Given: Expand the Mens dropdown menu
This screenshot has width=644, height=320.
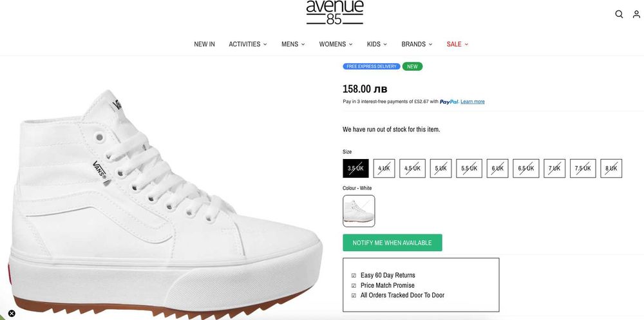Looking at the screenshot, I should tap(293, 44).
